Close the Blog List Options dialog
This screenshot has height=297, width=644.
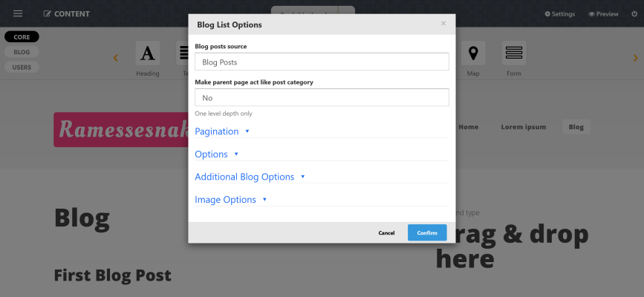(443, 23)
